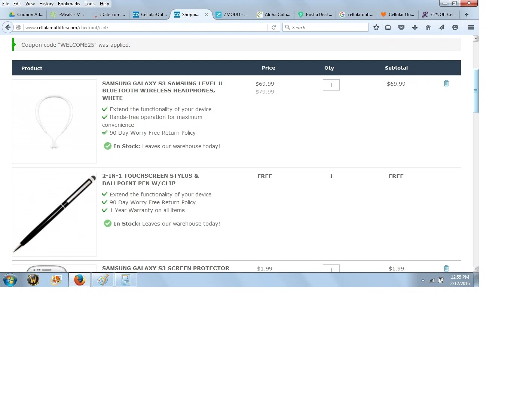
Task: Open the Samsung Level U Bluetooth Headphones product link
Action: point(162,91)
